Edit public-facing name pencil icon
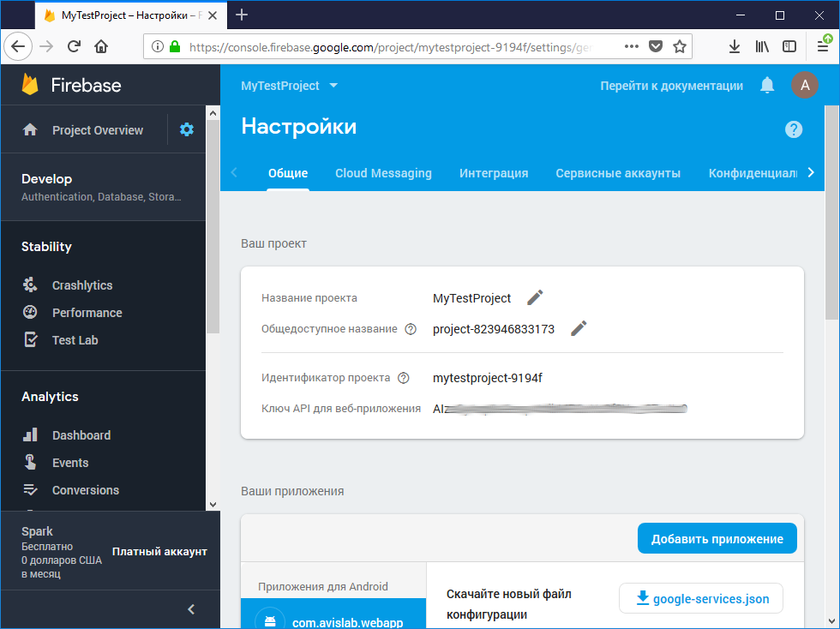Screen dimensions: 840x629 (579, 328)
